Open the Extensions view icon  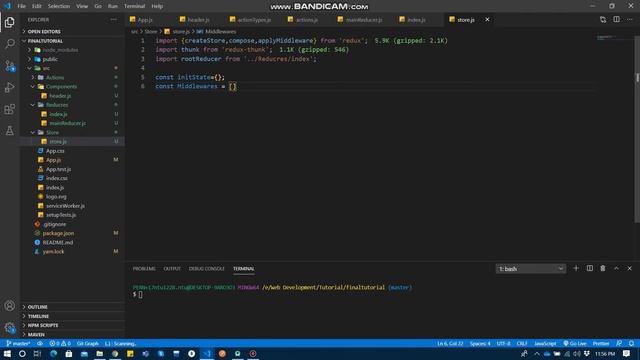(10, 109)
